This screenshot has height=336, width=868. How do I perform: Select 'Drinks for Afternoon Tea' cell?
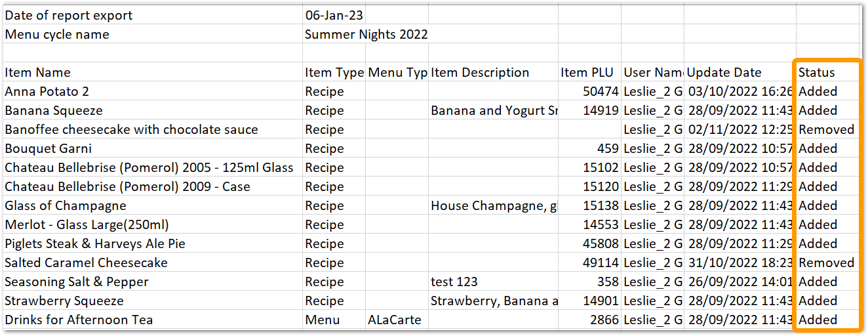[152, 320]
